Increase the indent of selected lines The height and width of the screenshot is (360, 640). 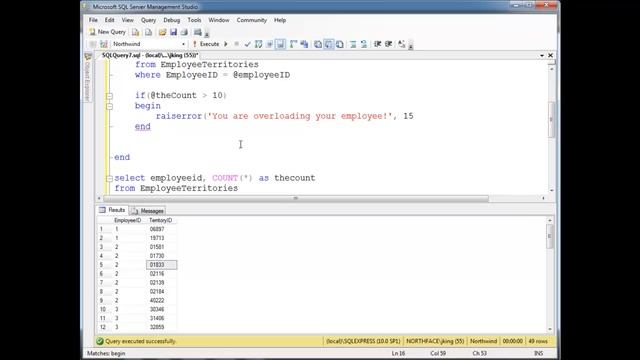click(x=389, y=44)
